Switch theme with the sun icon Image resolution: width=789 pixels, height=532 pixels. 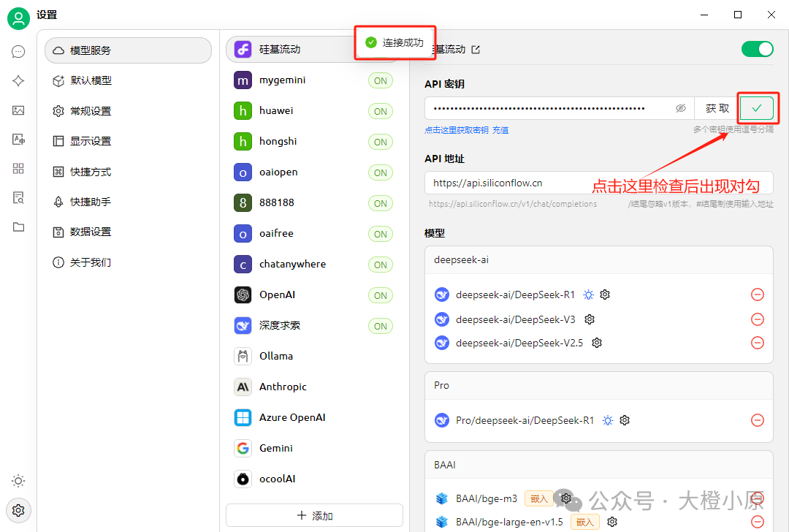[x=18, y=481]
